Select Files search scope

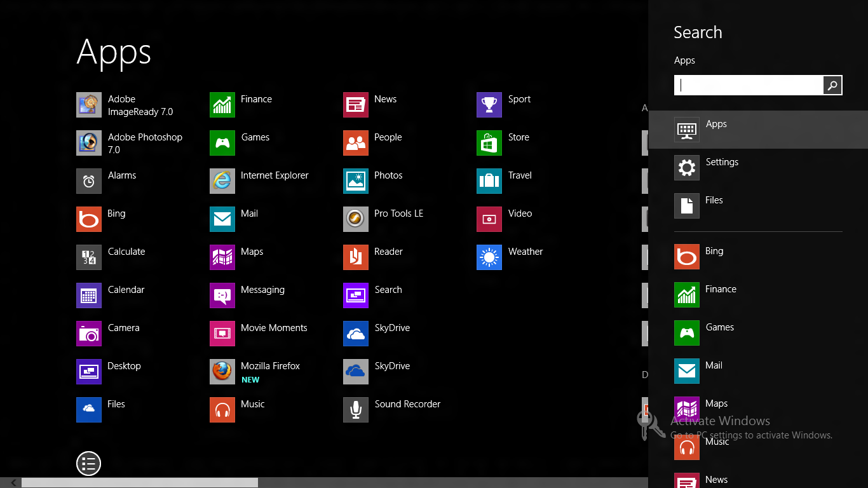[758, 206]
